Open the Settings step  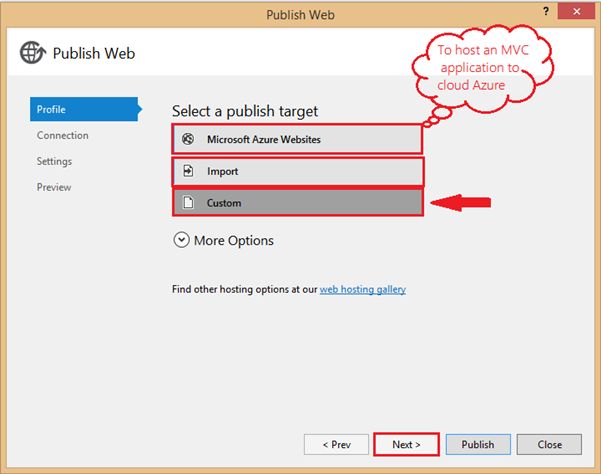(54, 161)
